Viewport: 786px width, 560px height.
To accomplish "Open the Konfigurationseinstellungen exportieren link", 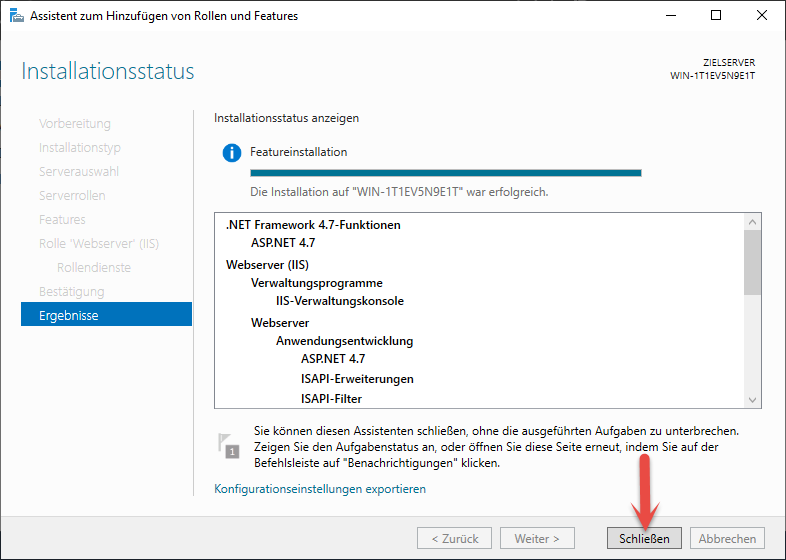I will pyautogui.click(x=320, y=489).
